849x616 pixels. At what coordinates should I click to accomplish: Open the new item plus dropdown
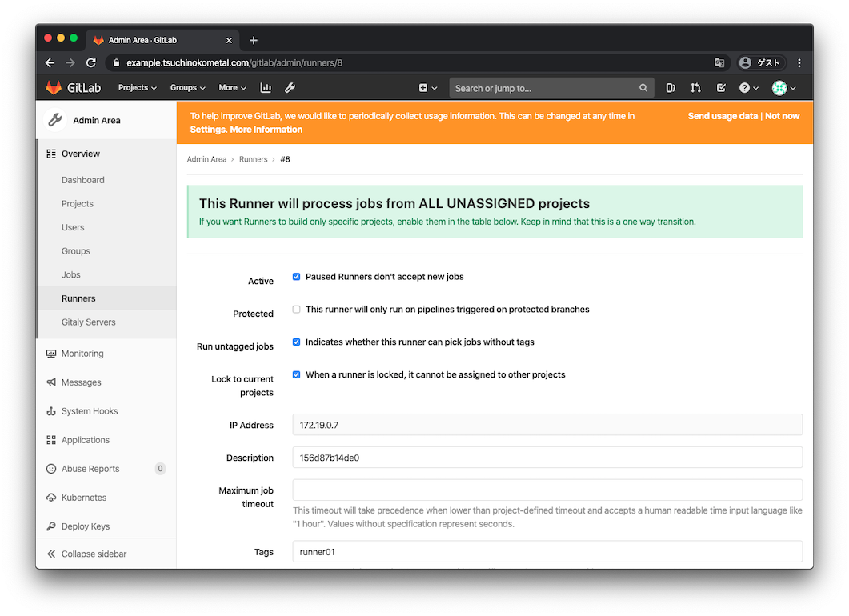coord(428,88)
